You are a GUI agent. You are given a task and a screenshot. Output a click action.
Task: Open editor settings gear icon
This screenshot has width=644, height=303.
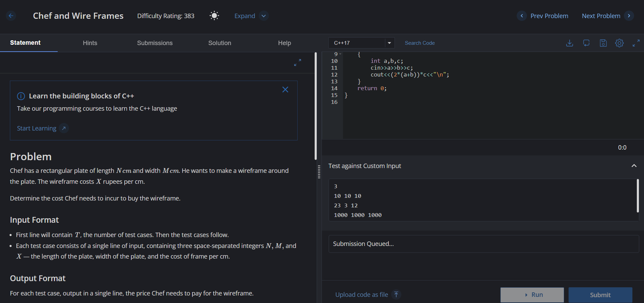(x=619, y=43)
